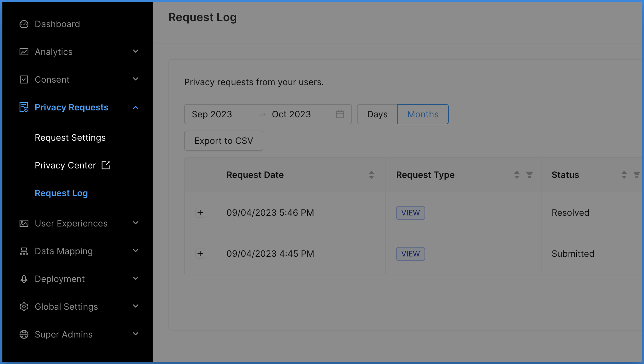
Task: View request type for 09/04/2023 5:46 PM
Action: pyautogui.click(x=410, y=213)
